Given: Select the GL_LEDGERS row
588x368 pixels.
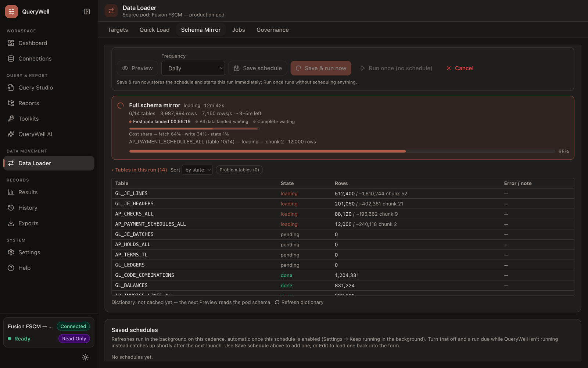Looking at the screenshot, I should click(343, 265).
